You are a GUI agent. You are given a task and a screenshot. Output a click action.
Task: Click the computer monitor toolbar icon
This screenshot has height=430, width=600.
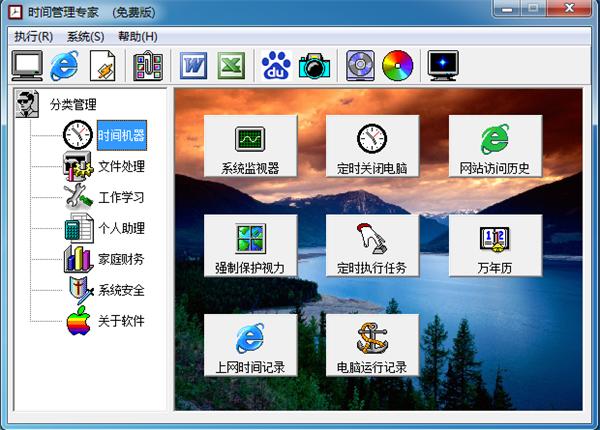point(27,66)
